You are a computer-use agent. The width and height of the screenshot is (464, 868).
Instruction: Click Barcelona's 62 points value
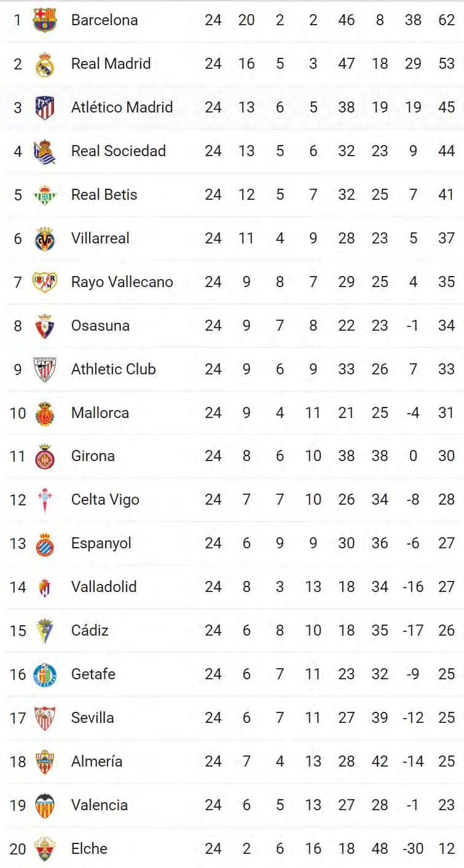click(446, 20)
